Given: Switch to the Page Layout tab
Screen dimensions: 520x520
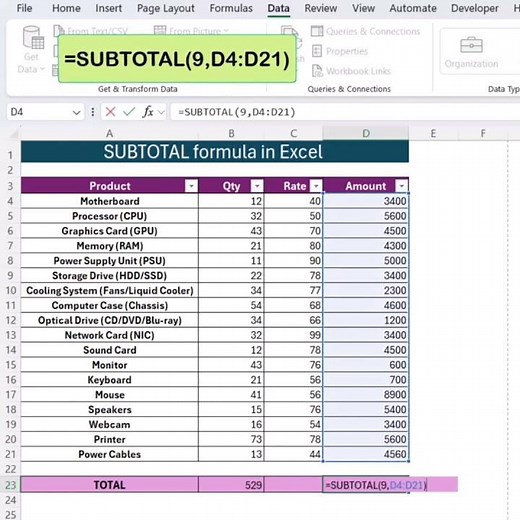Looking at the screenshot, I should [166, 8].
